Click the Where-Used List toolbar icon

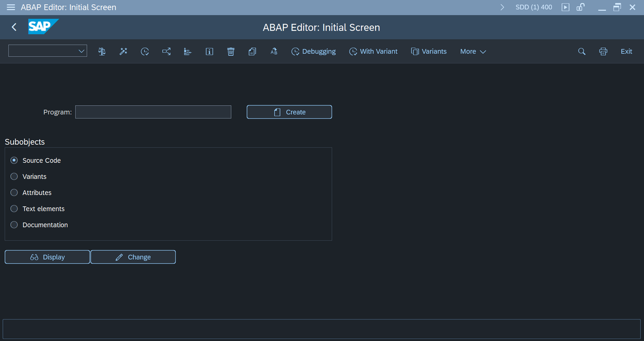(x=166, y=51)
